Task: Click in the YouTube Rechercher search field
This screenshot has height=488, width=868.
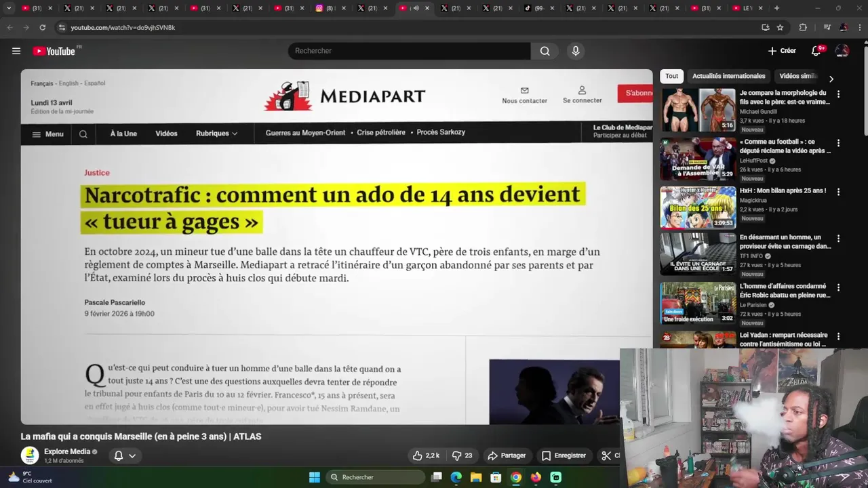Action: click(410, 51)
